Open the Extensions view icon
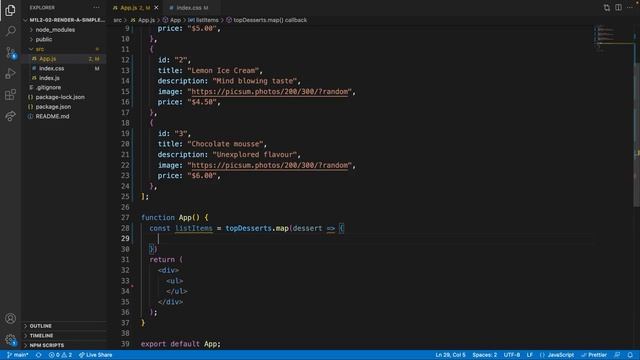640x360 pixels. tap(11, 95)
